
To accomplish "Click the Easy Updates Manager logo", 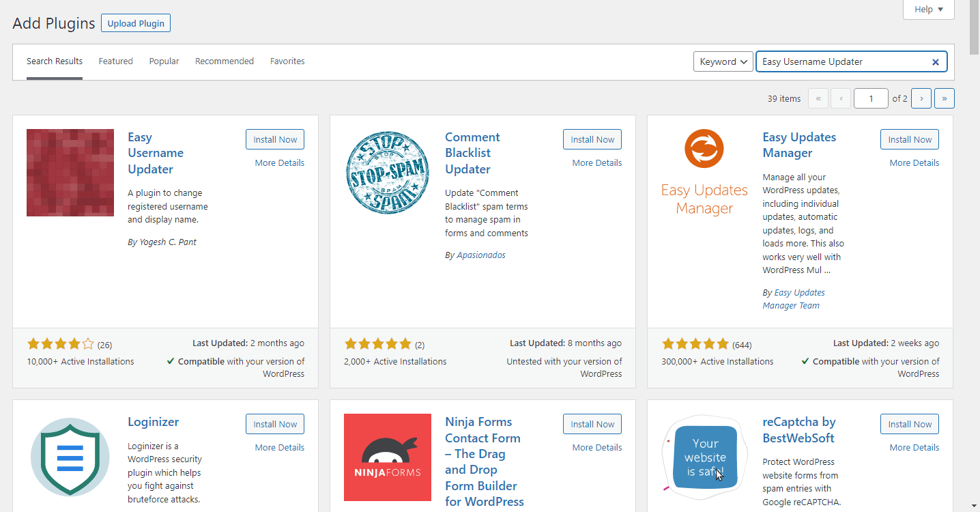I will (x=704, y=173).
